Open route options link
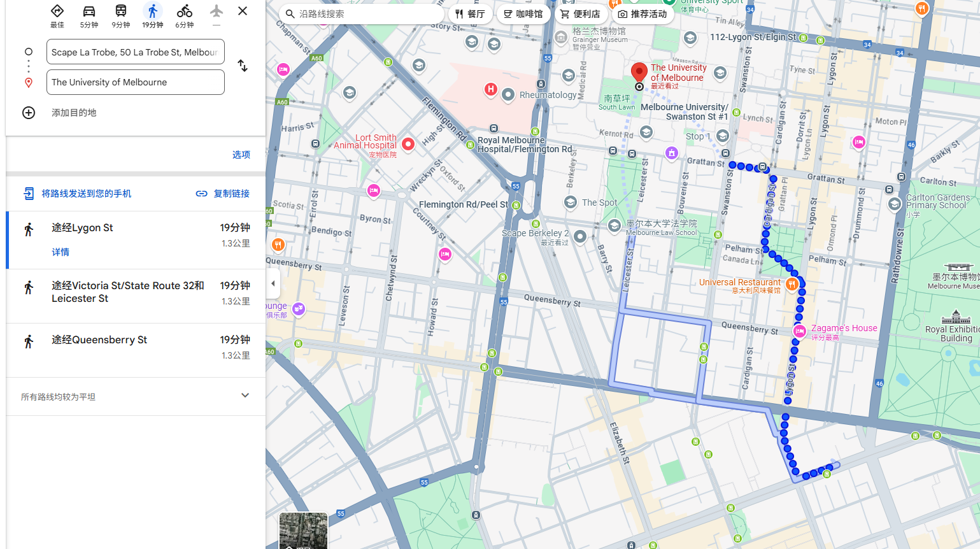The width and height of the screenshot is (980, 549). tap(241, 155)
